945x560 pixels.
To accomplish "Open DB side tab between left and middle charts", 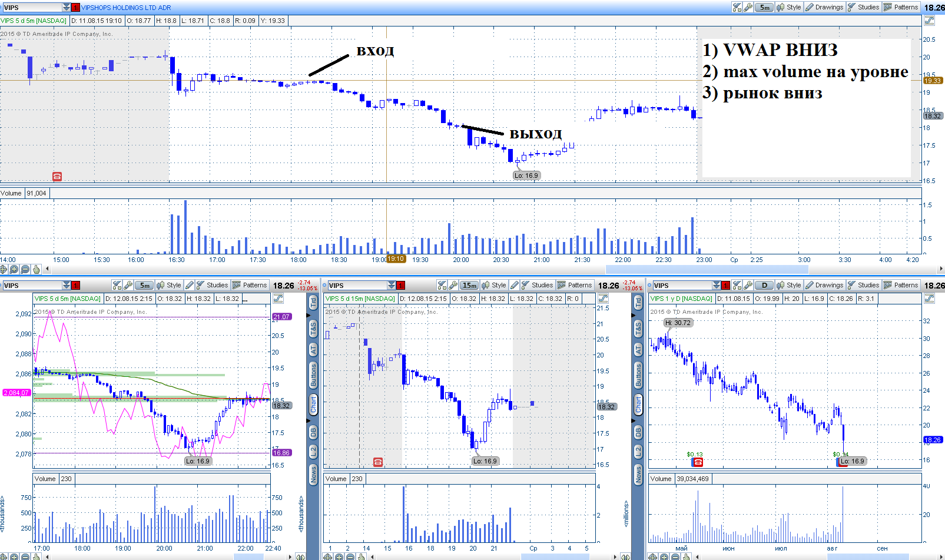I will coord(313,432).
